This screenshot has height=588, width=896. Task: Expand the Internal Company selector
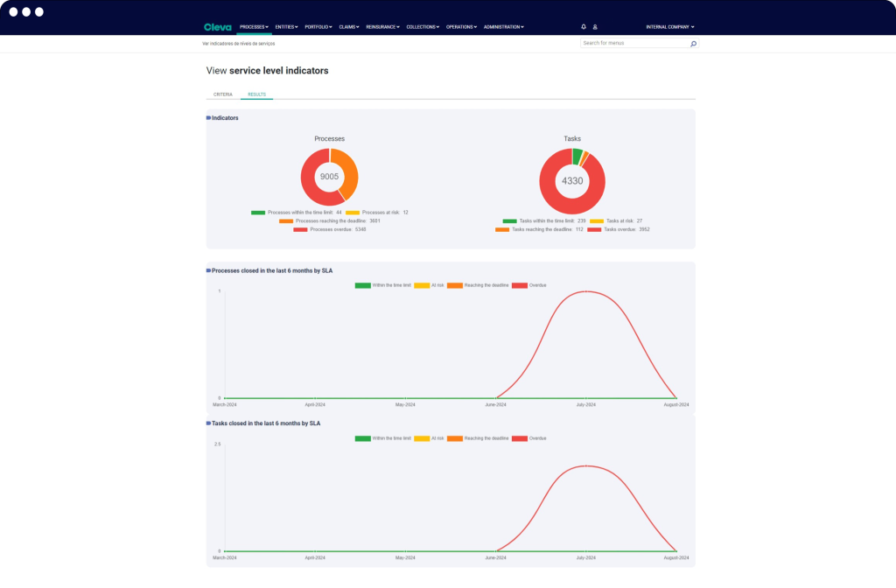(x=670, y=27)
